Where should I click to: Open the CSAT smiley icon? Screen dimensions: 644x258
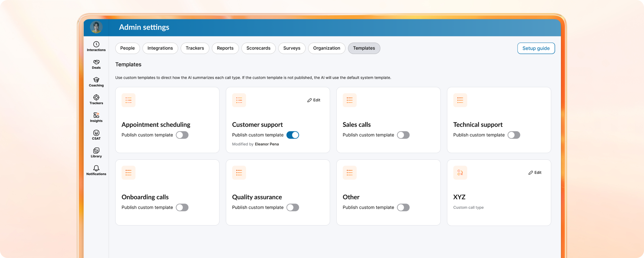(x=96, y=135)
